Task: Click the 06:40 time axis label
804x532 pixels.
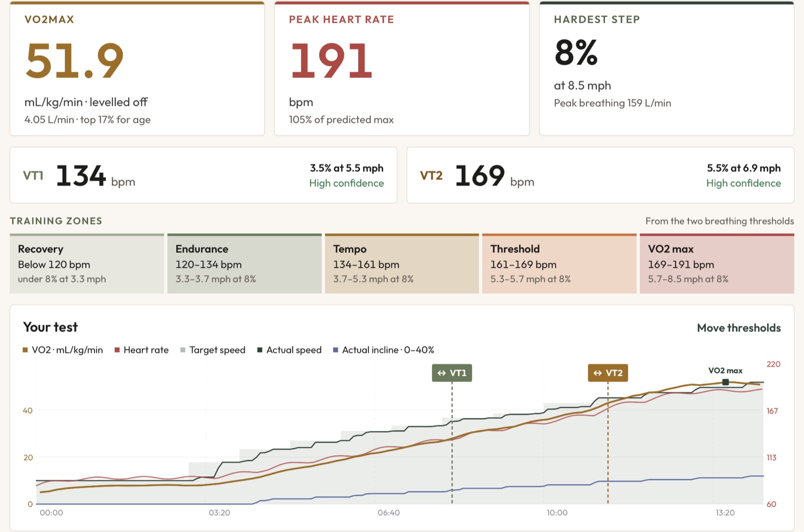Action: click(x=389, y=513)
